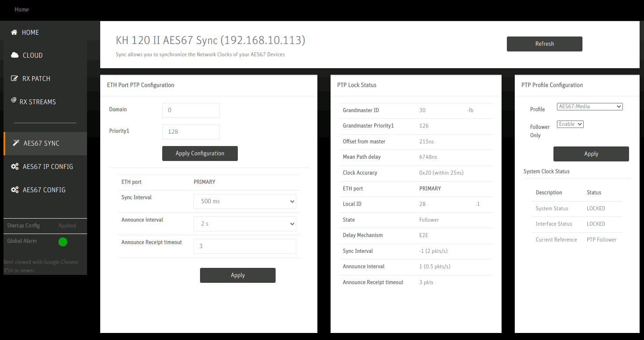Click the Refresh button
Viewport: 644px width, 340px height.
pyautogui.click(x=545, y=44)
